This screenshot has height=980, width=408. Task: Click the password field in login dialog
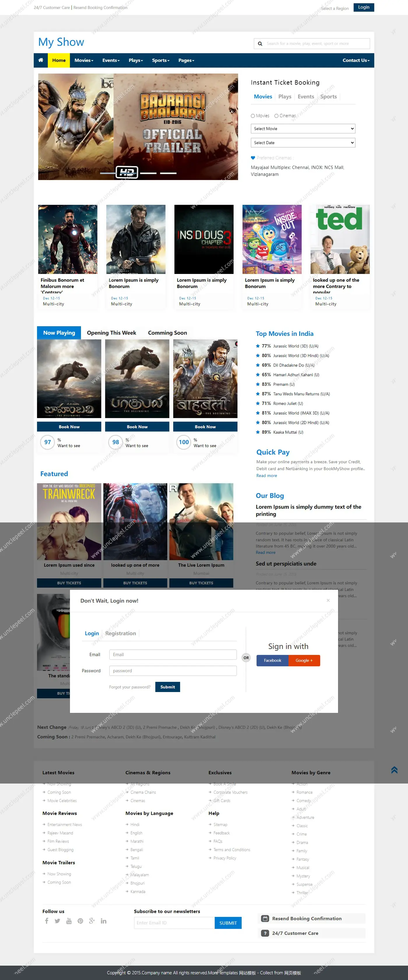pyautogui.click(x=173, y=671)
